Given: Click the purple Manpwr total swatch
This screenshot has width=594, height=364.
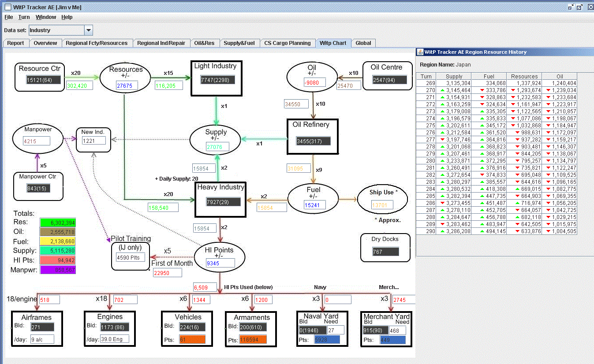Looking at the screenshot, I should [x=58, y=270].
